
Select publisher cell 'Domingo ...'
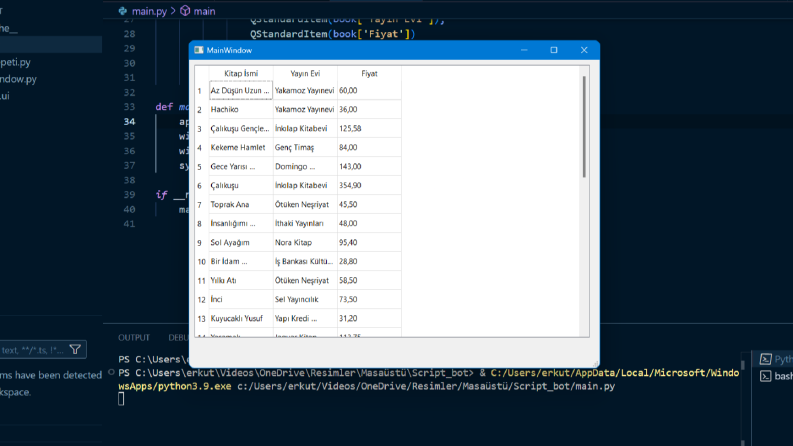pos(305,166)
